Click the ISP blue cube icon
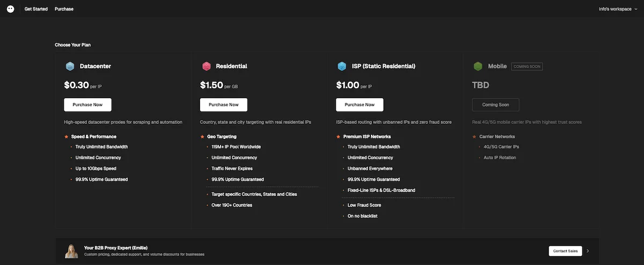The width and height of the screenshot is (644, 265). [342, 67]
